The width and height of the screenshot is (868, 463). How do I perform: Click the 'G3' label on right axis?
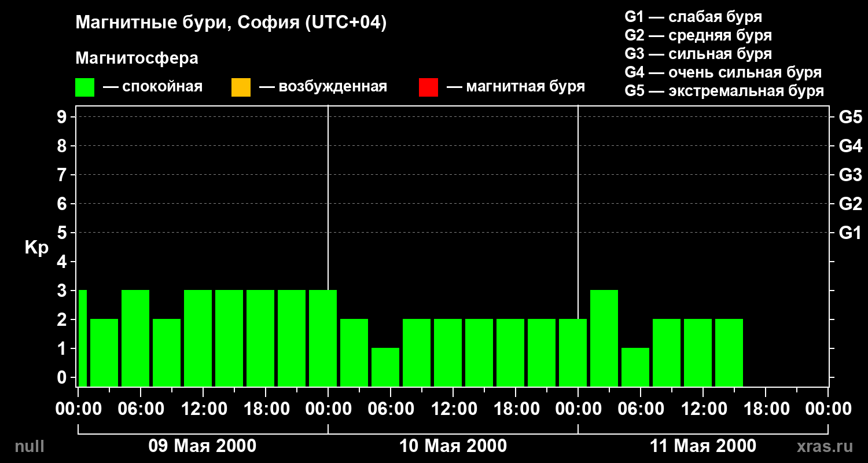pos(851,175)
